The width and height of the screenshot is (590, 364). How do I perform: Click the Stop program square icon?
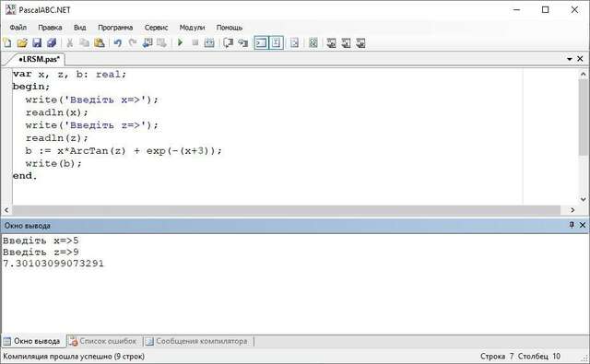(195, 43)
